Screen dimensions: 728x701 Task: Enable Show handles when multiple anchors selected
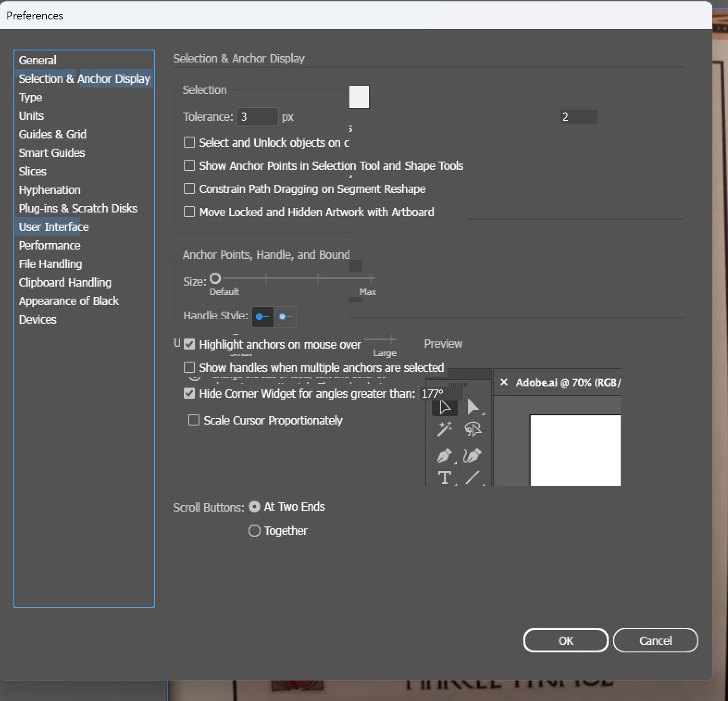(x=189, y=367)
